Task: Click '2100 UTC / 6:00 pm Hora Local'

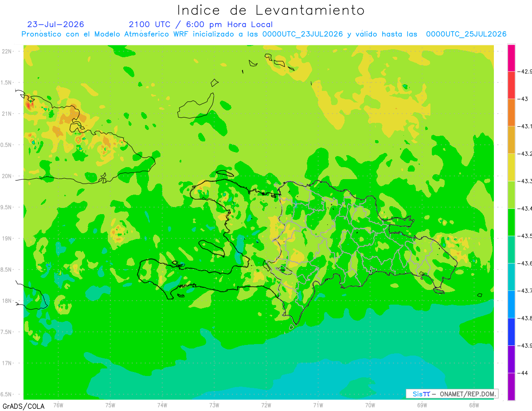Action: point(201,24)
